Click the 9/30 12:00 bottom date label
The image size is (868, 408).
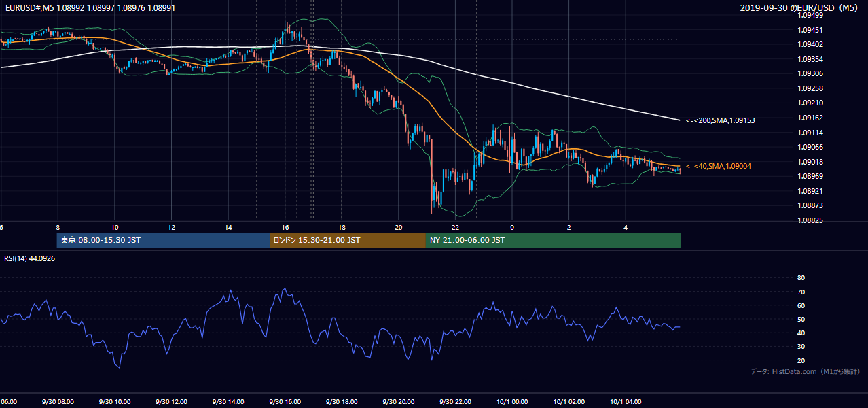[x=171, y=401]
